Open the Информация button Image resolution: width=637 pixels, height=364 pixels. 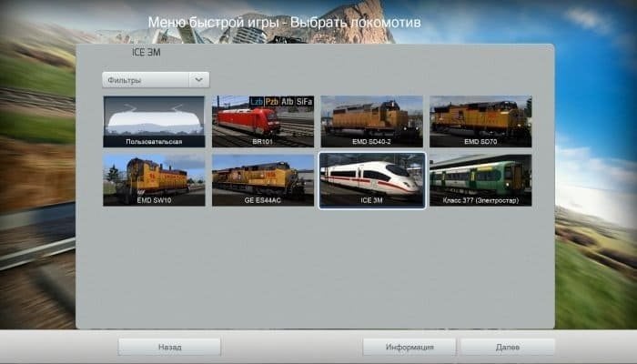click(x=409, y=347)
